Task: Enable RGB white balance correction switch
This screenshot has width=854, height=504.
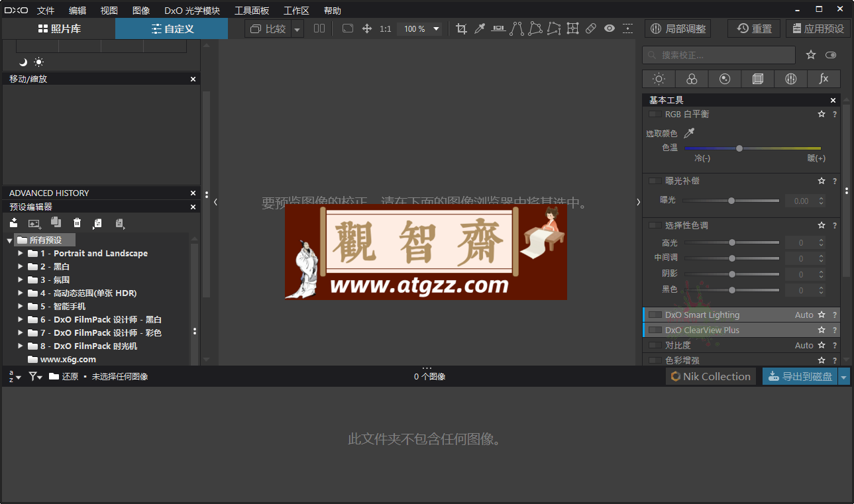Action: [x=655, y=114]
